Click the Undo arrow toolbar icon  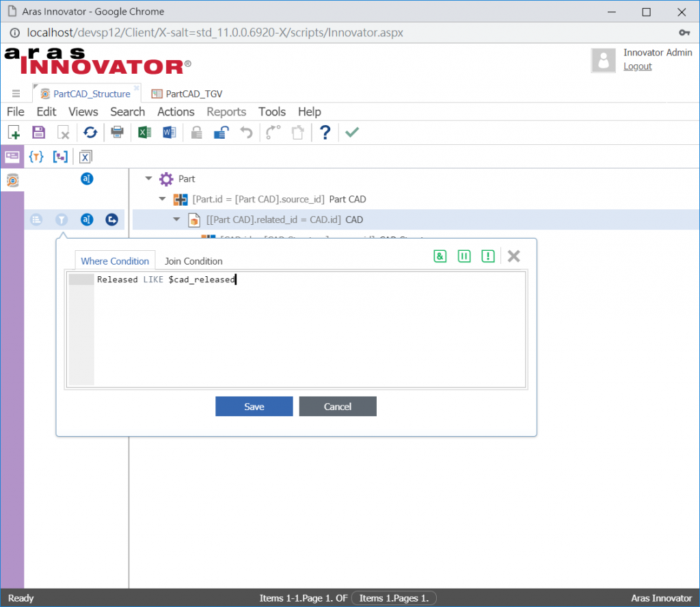[246, 132]
